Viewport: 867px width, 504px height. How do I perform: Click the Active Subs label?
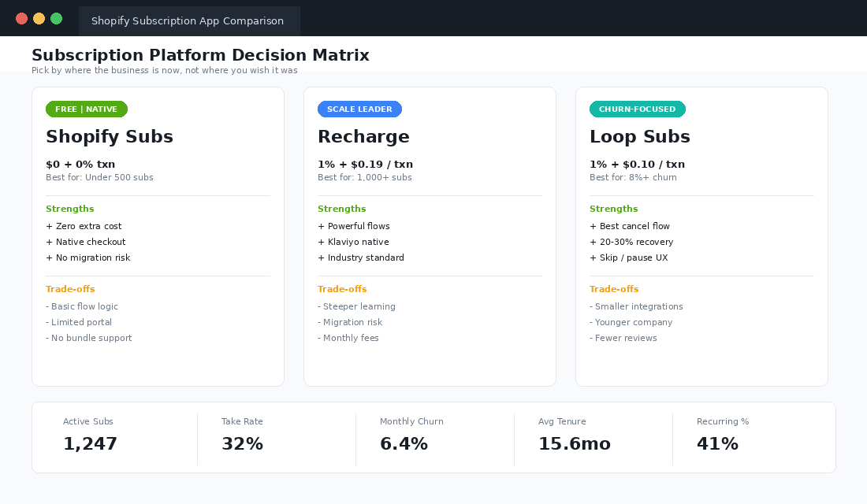[88, 421]
